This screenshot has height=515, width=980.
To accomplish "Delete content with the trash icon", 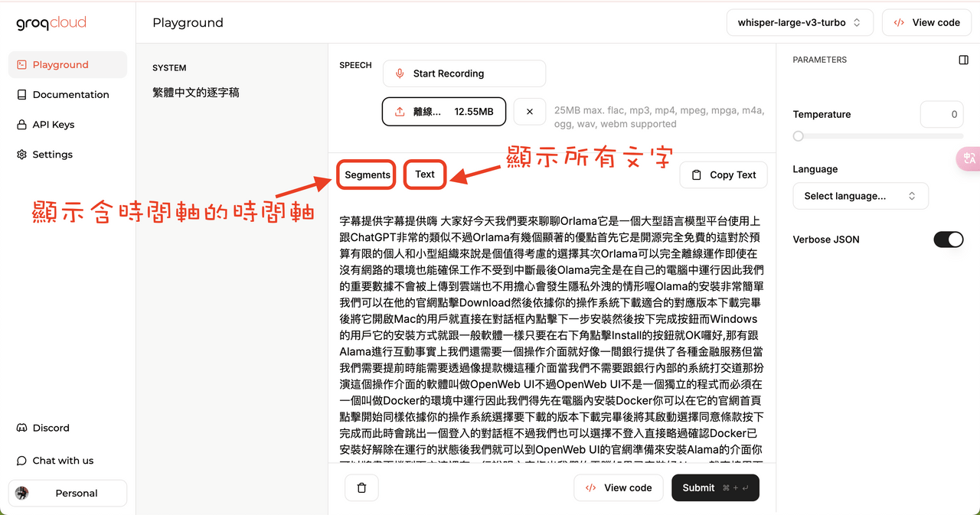I will (362, 487).
